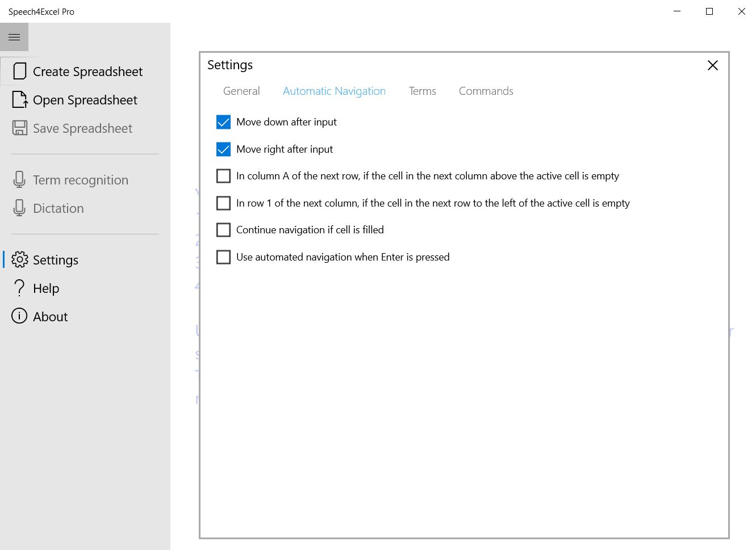Enable the In column A of next row option
This screenshot has width=756, height=550.
pyautogui.click(x=224, y=176)
